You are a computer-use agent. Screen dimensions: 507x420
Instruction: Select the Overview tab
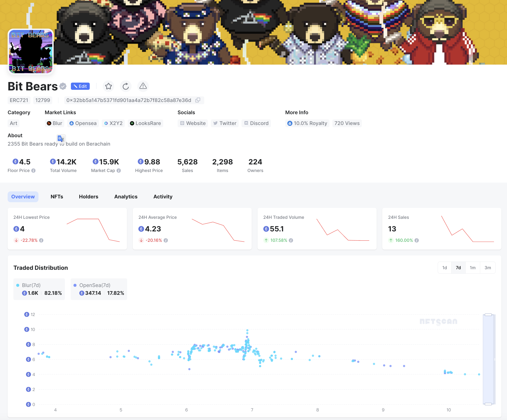point(23,196)
